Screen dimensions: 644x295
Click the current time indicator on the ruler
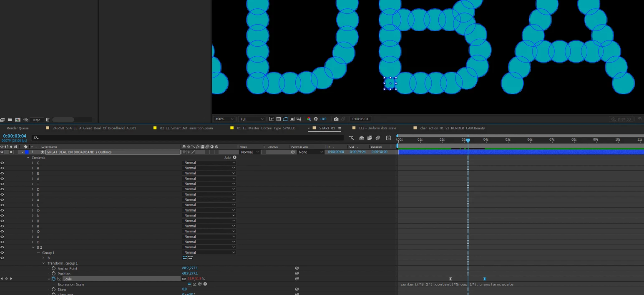[x=468, y=140]
